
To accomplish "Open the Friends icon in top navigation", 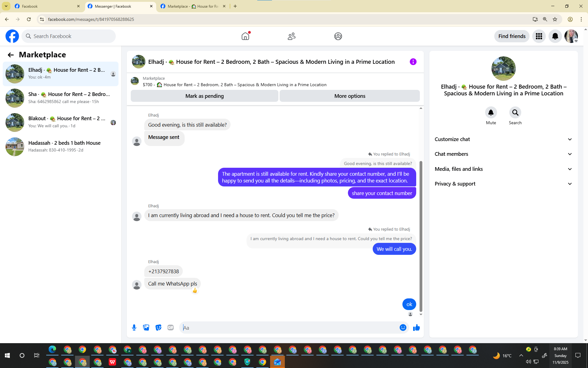I will click(292, 36).
